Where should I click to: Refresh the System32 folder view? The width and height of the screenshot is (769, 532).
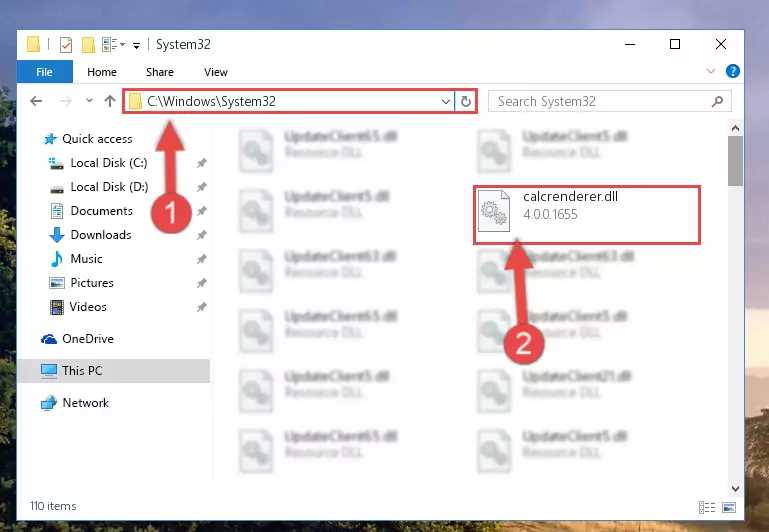click(x=466, y=101)
